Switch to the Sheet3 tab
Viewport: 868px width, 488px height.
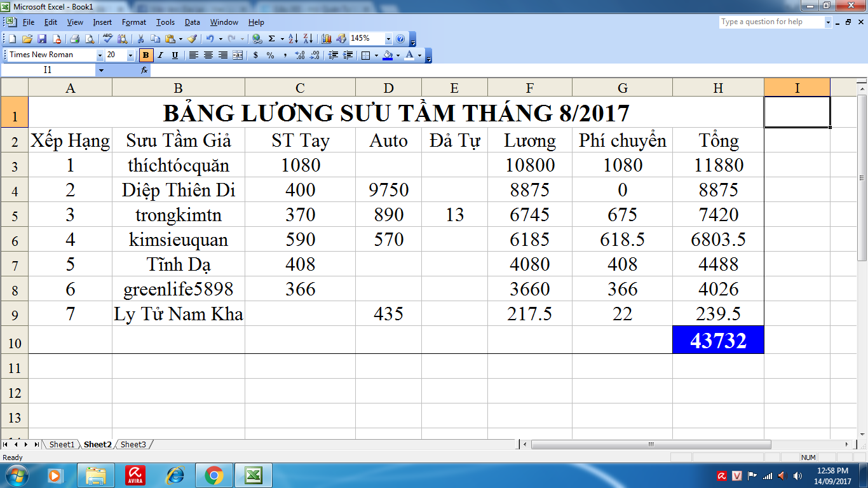(133, 445)
